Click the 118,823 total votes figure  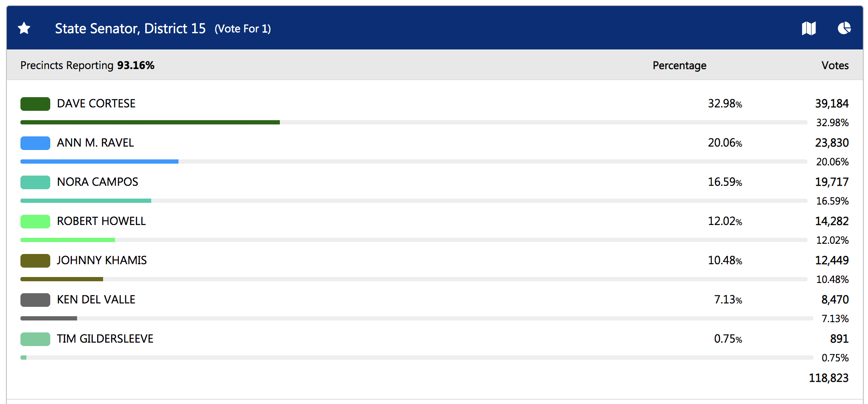[828, 378]
